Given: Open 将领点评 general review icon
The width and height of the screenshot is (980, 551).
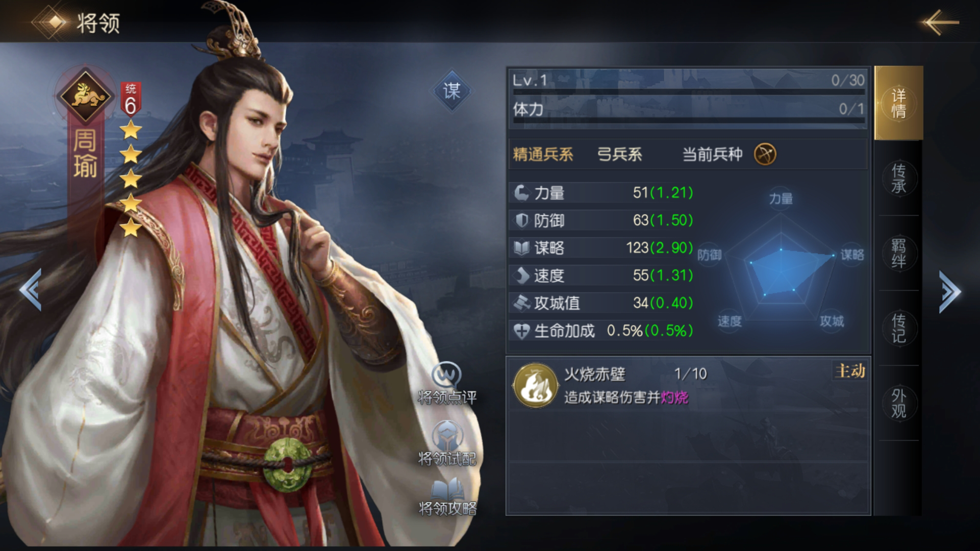Looking at the screenshot, I should point(446,375).
